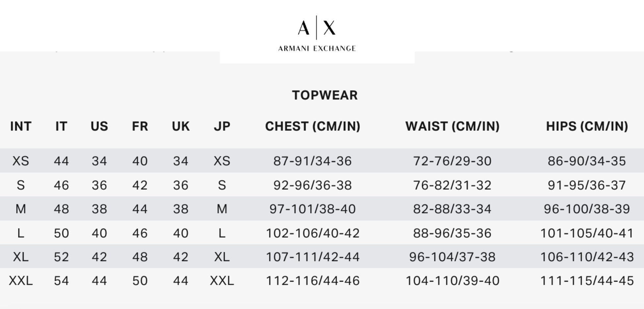This screenshot has height=309, width=644.
Task: Click the CHEST (CM/IN) column header
Action: pyautogui.click(x=313, y=126)
